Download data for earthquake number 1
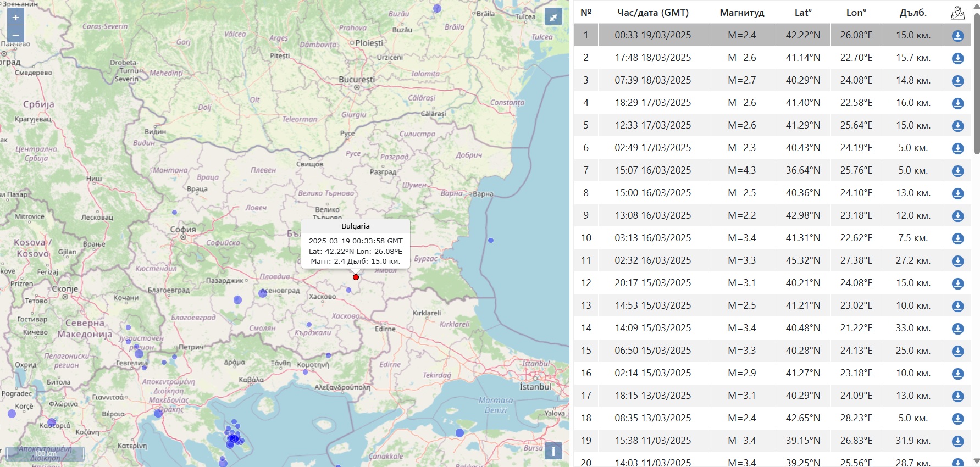This screenshot has width=980, height=467. [957, 36]
